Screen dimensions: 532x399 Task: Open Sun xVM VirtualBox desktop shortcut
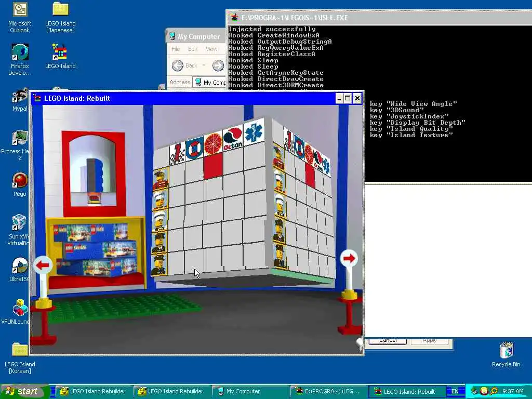(18, 230)
